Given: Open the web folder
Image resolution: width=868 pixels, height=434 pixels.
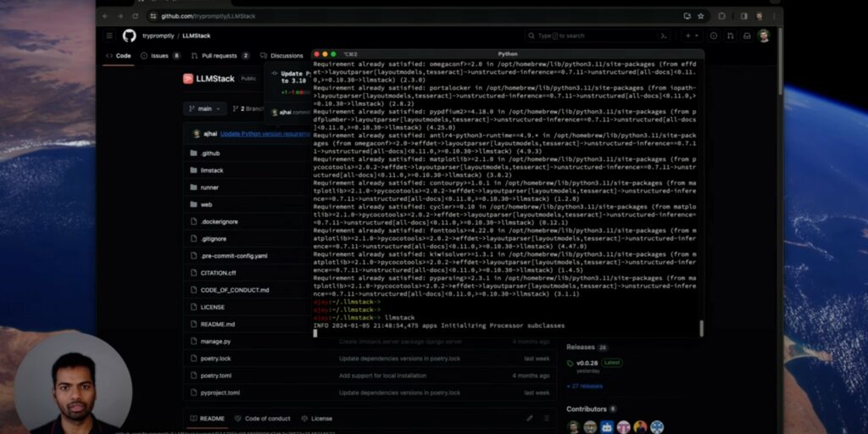Looking at the screenshot, I should (206, 205).
